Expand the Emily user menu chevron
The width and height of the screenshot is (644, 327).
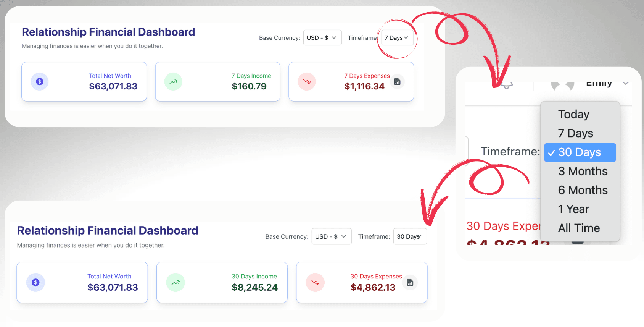(x=626, y=83)
